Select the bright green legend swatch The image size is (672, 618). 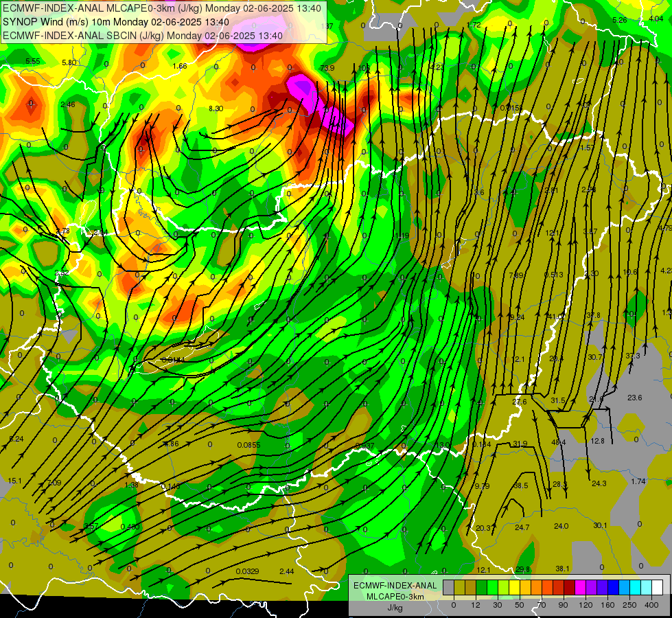[x=492, y=588]
